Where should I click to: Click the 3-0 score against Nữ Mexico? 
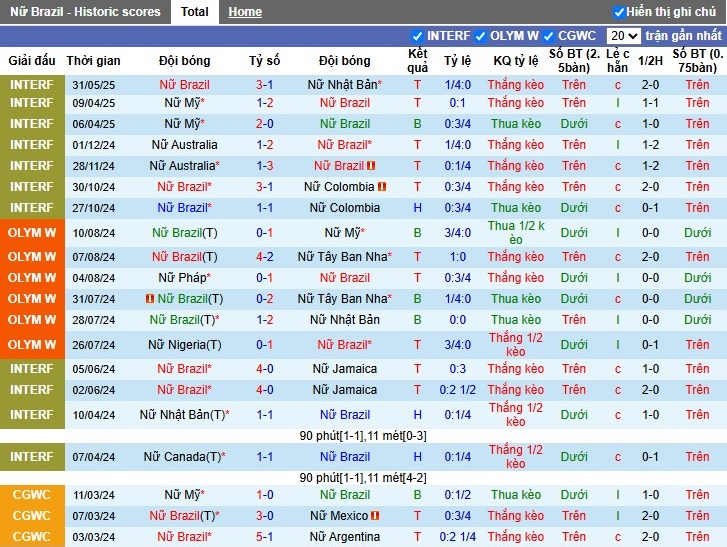pyautogui.click(x=264, y=515)
